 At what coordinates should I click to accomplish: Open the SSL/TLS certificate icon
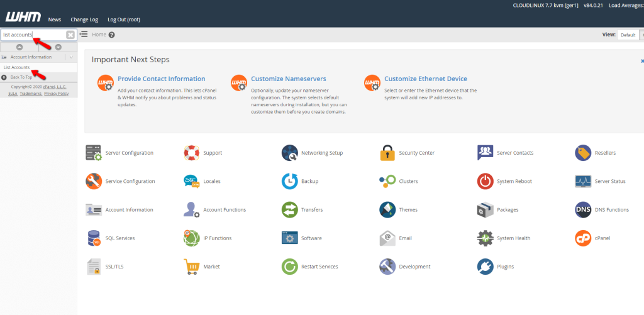(x=94, y=267)
